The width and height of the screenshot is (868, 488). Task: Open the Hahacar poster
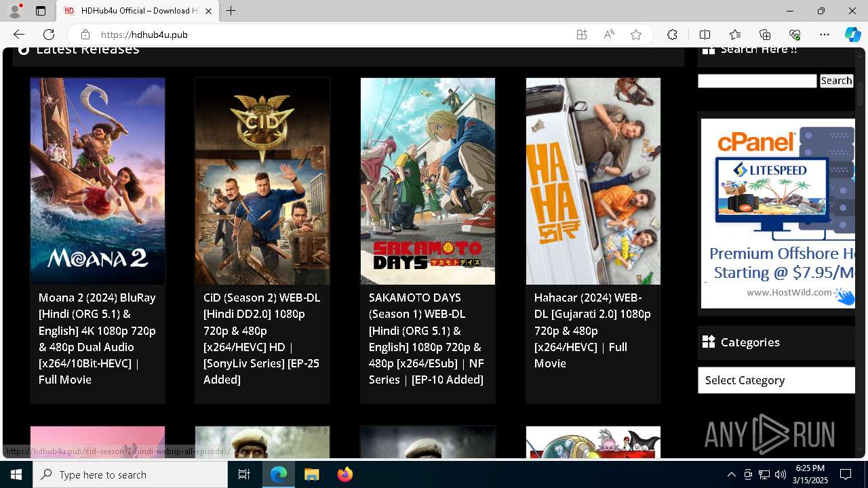[593, 181]
